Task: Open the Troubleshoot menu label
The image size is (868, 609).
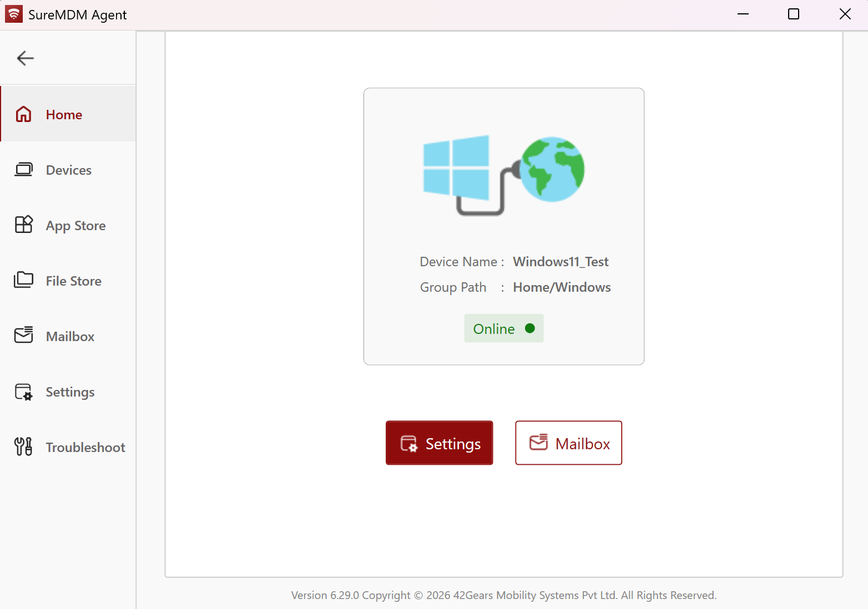Action: pyautogui.click(x=85, y=448)
